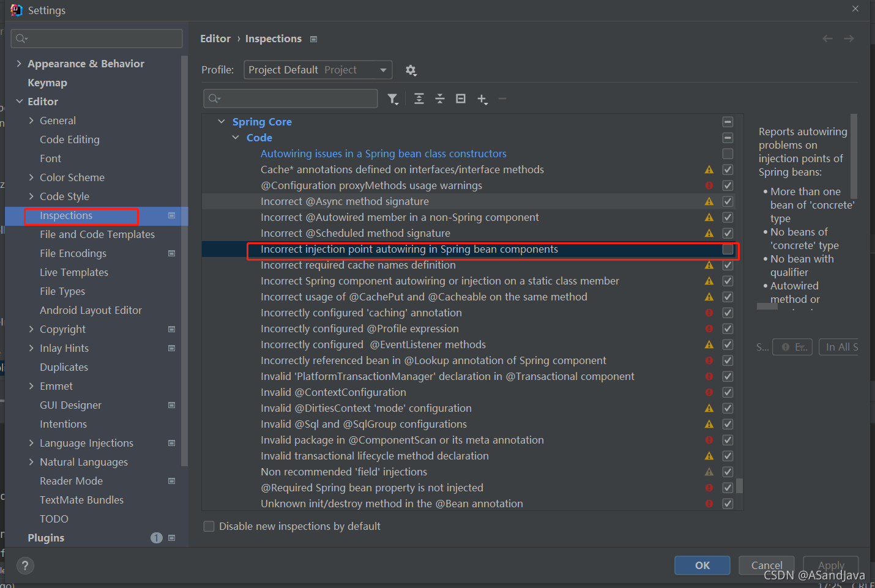Open Intentions settings page
Viewport: 875px width, 588px height.
pos(63,424)
